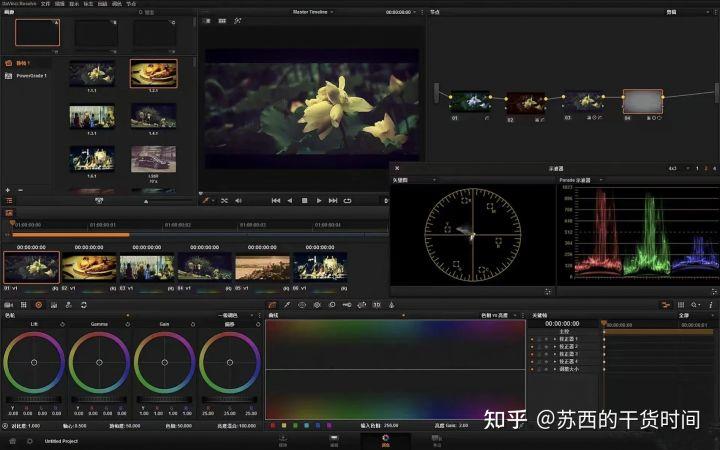The image size is (720, 450).
Task: Lock the 校正器 2 keyframe track
Action: [539, 347]
